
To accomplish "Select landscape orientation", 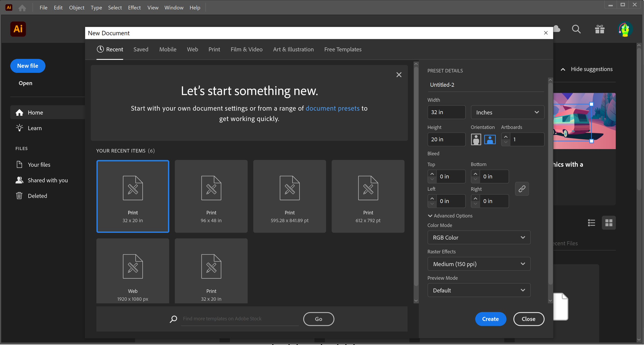I will coord(490,140).
